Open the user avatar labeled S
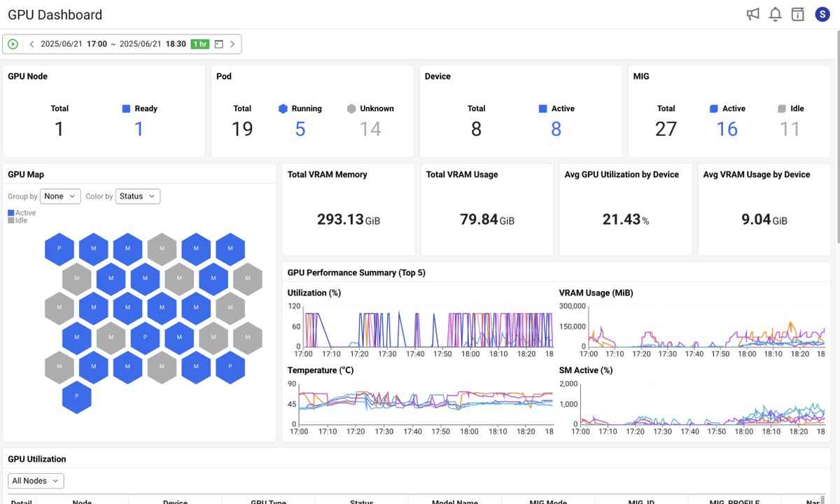840x504 pixels. click(x=822, y=15)
